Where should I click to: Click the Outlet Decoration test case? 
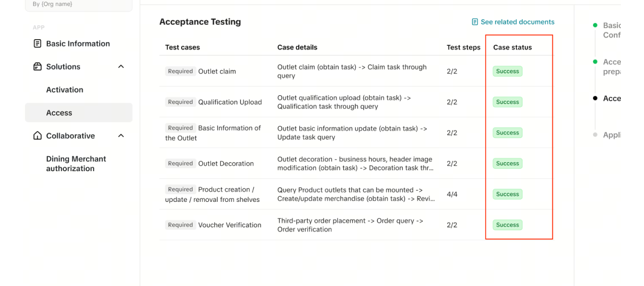click(x=226, y=164)
